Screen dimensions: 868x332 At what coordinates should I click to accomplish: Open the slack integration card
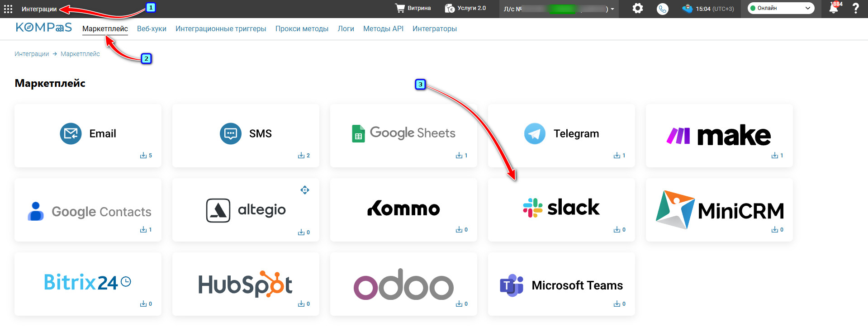561,210
